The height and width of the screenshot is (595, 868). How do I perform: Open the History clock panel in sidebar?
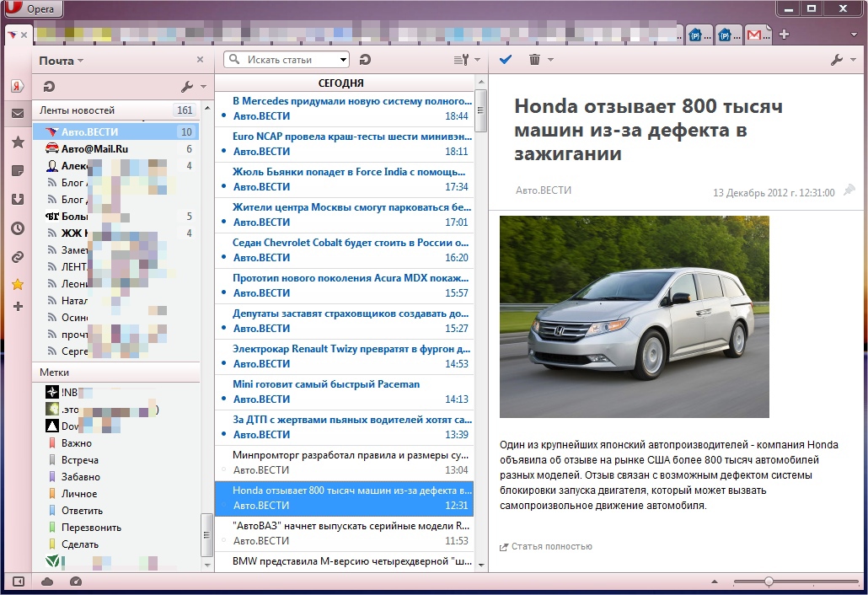[17, 228]
